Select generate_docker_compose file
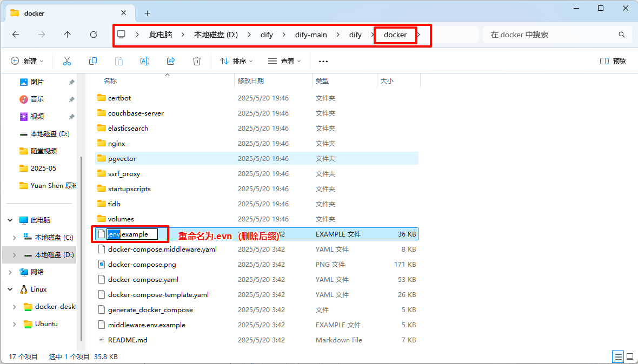638x364 pixels. 257,309
